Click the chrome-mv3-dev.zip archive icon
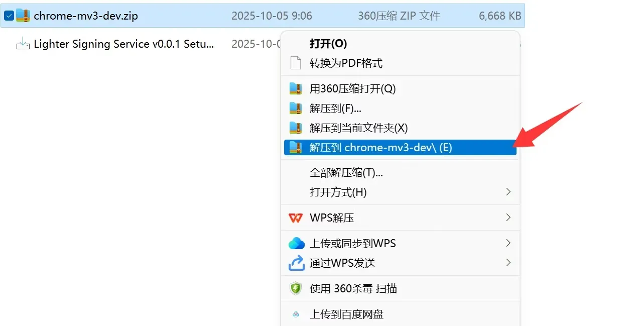The width and height of the screenshot is (644, 326). (23, 16)
